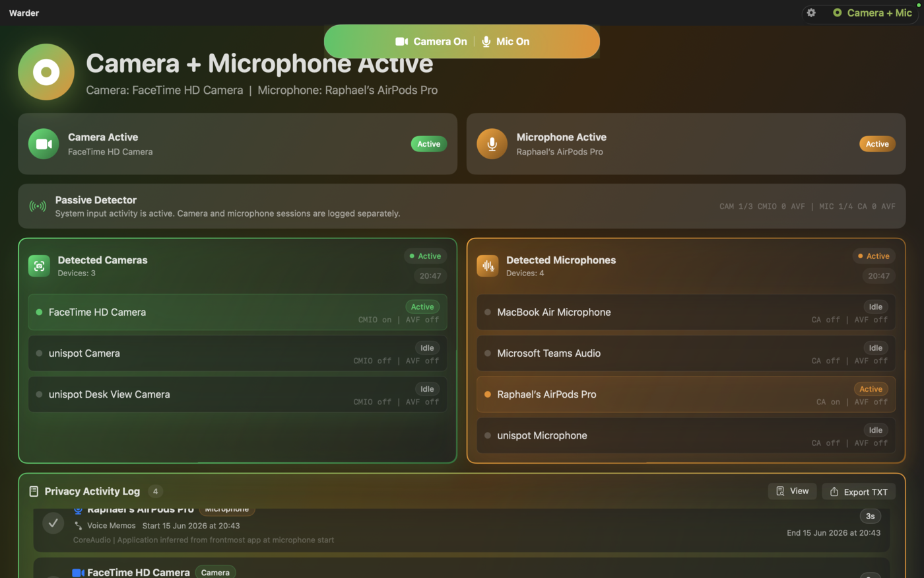Select the unispot Desk View Camera row
924x578 pixels.
click(238, 394)
